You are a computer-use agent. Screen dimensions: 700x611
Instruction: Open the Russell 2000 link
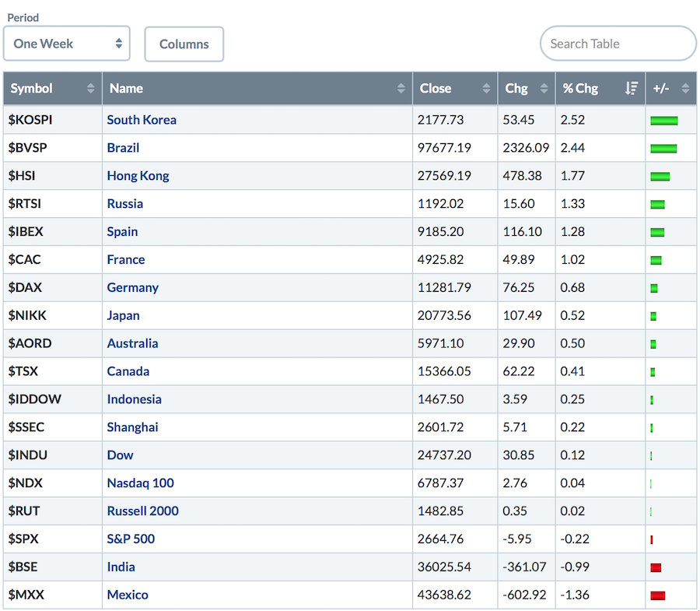[142, 511]
